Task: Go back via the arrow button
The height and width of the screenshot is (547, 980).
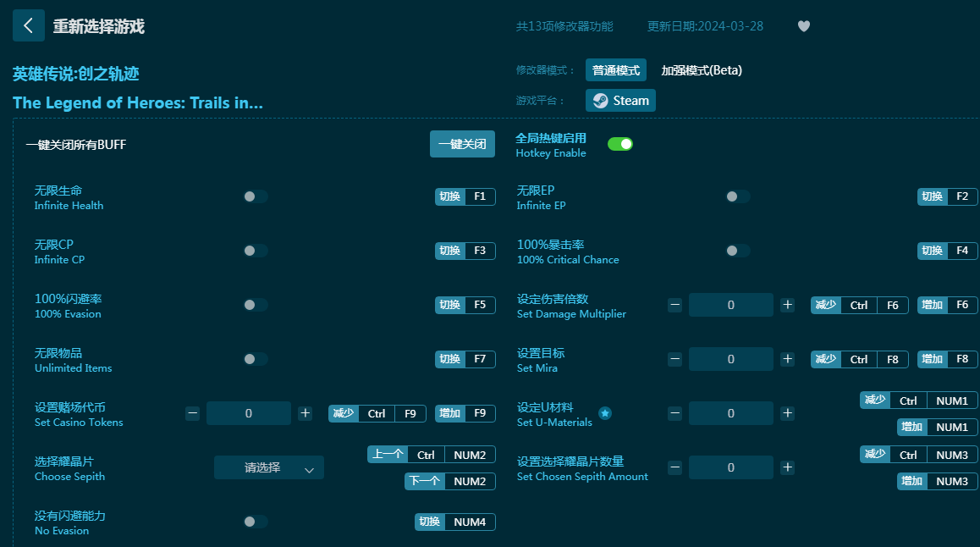Action: 28,25
